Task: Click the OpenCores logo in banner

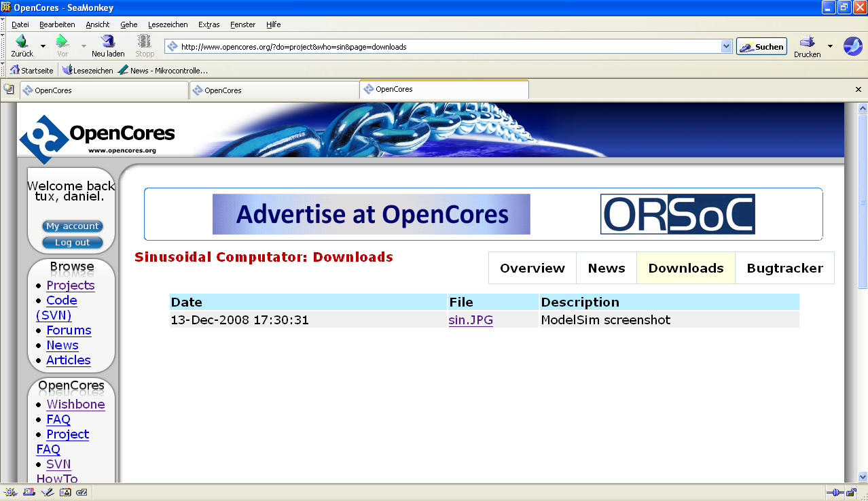Action: (97, 138)
